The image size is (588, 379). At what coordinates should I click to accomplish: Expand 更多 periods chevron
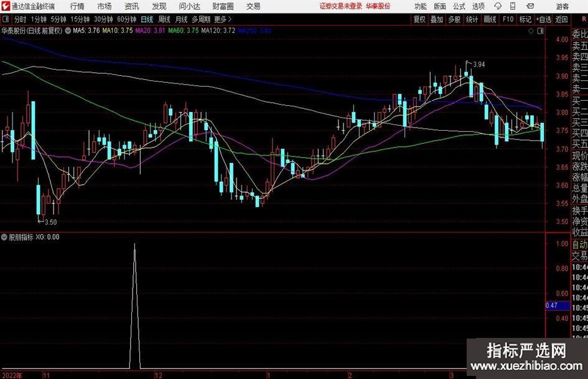223,19
